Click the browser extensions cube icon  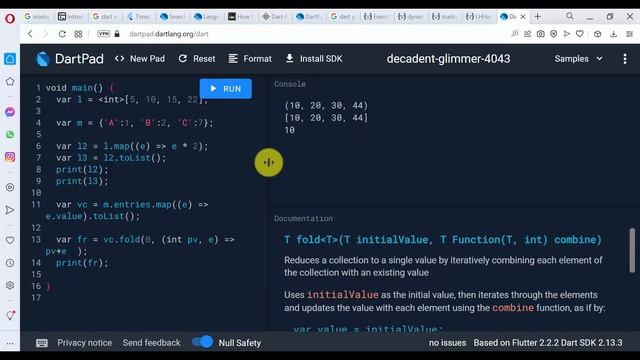click(x=598, y=34)
